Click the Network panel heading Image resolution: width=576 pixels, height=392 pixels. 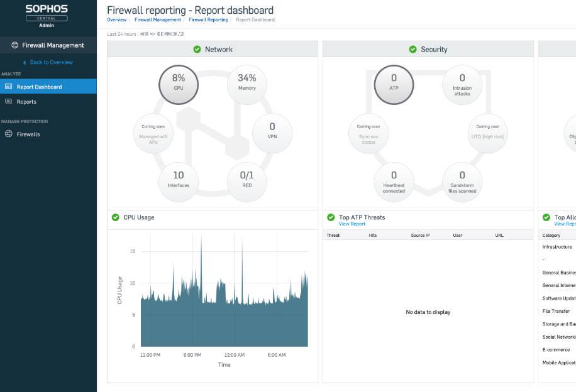pyautogui.click(x=219, y=49)
